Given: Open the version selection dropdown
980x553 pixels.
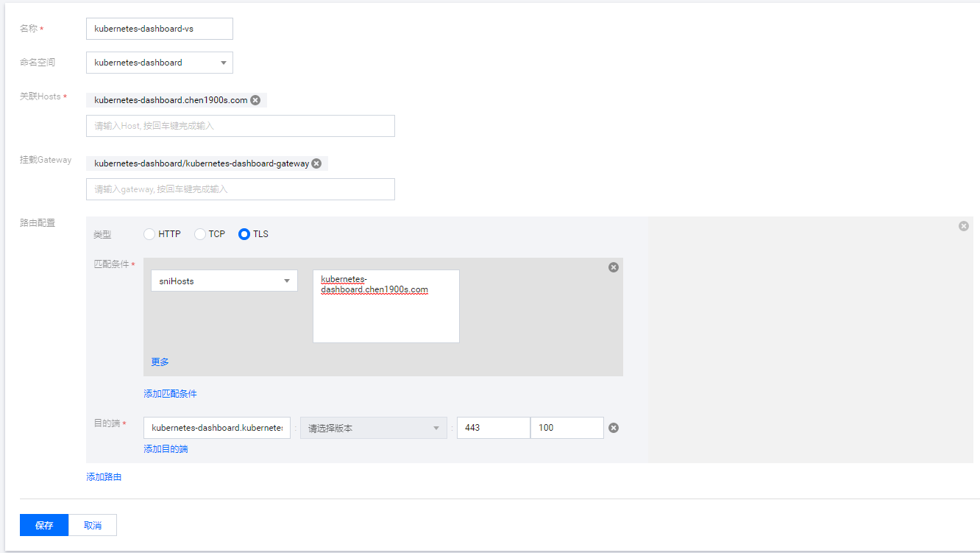Looking at the screenshot, I should pyautogui.click(x=373, y=428).
